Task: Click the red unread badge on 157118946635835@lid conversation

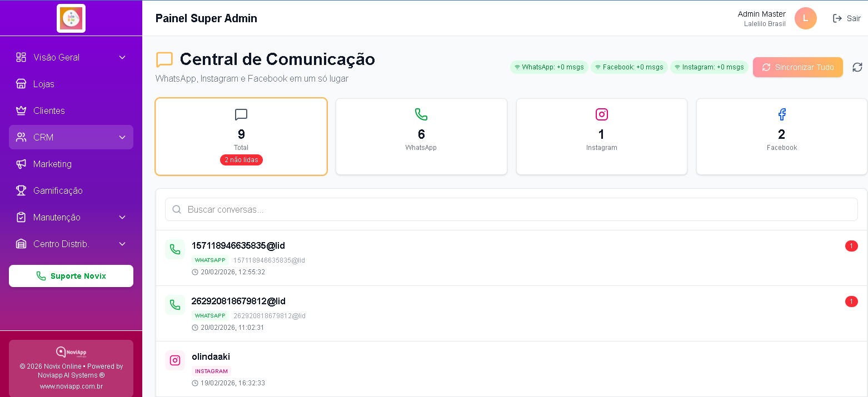Action: click(x=851, y=246)
